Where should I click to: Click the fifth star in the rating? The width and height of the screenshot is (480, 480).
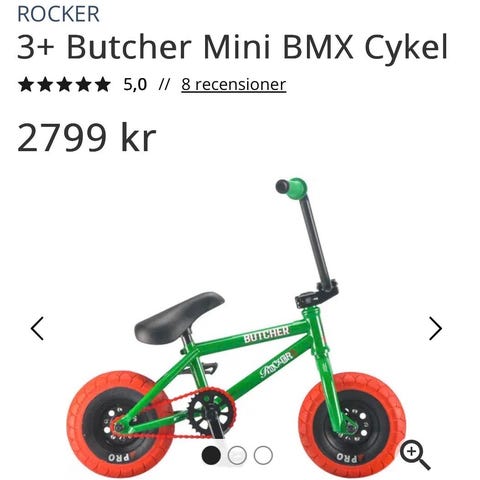tap(103, 84)
